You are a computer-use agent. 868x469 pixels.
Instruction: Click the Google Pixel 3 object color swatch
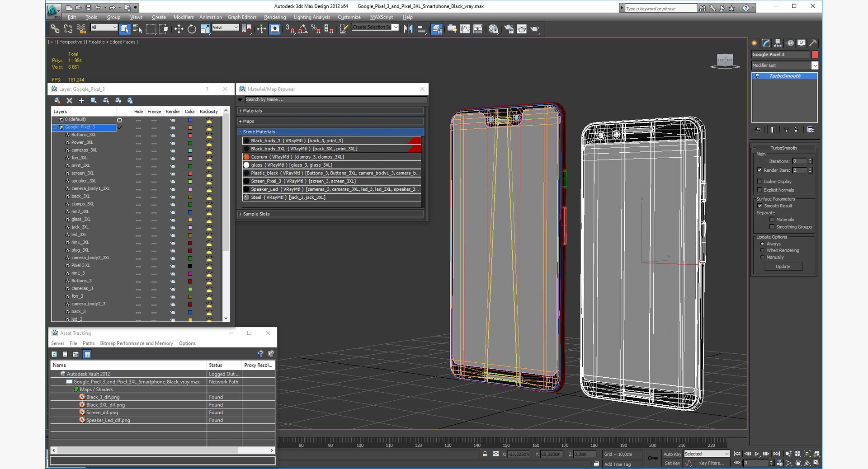pos(815,55)
